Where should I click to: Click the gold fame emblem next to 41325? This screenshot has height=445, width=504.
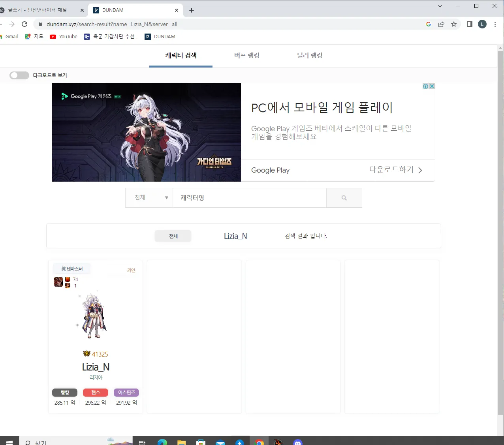(x=87, y=354)
